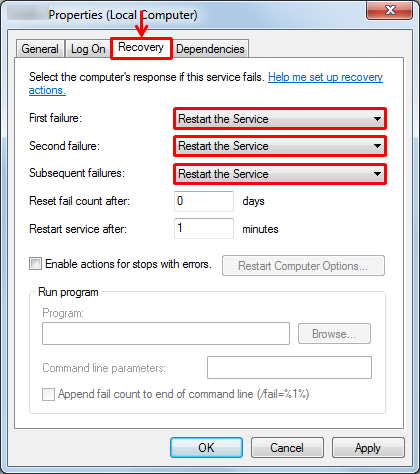
Task: Click the Restart service after minutes field
Action: 204,228
